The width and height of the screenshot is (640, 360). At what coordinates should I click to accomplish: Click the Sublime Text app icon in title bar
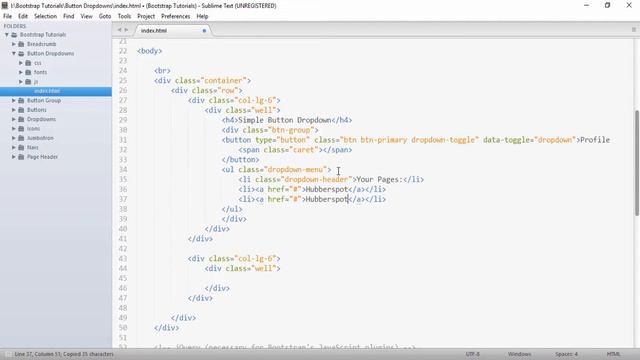(x=4, y=6)
